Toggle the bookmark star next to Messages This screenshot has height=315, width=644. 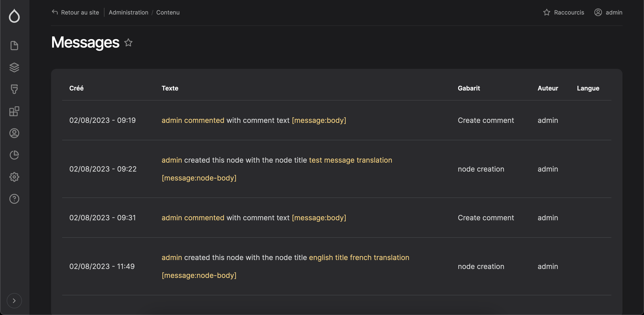(129, 43)
